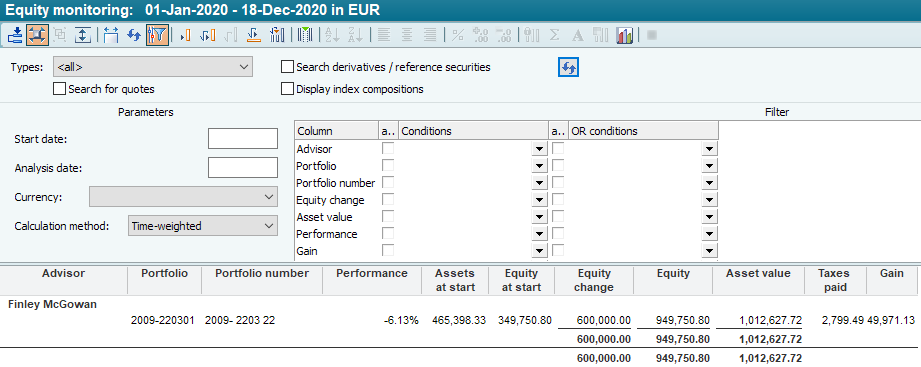Enable Display index compositions option
Screen dimensions: 921x367
point(287,89)
